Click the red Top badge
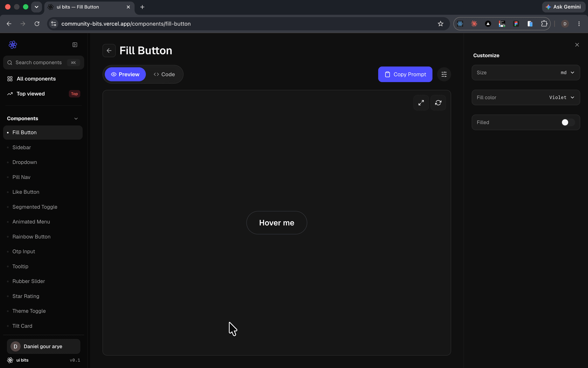 (74, 94)
